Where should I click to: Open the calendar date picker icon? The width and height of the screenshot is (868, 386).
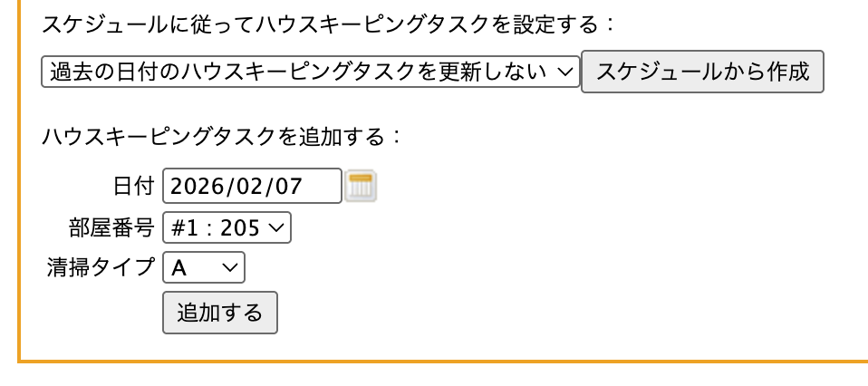click(x=361, y=186)
